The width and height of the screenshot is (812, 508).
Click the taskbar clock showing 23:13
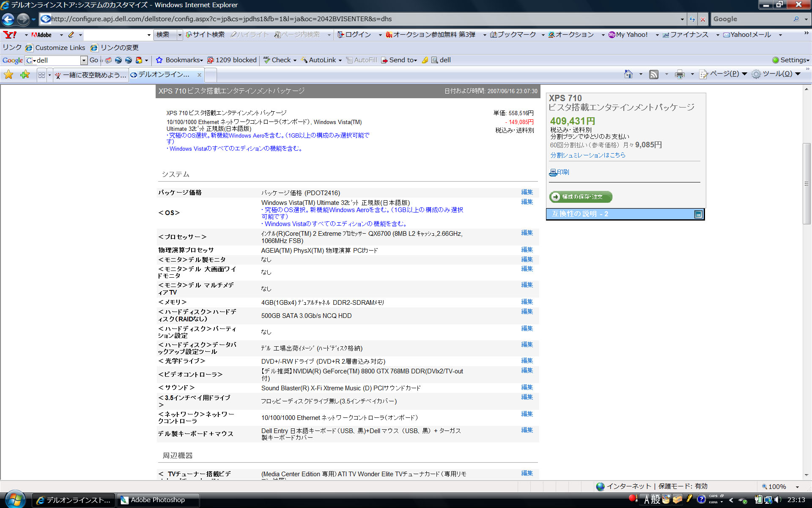[796, 500]
